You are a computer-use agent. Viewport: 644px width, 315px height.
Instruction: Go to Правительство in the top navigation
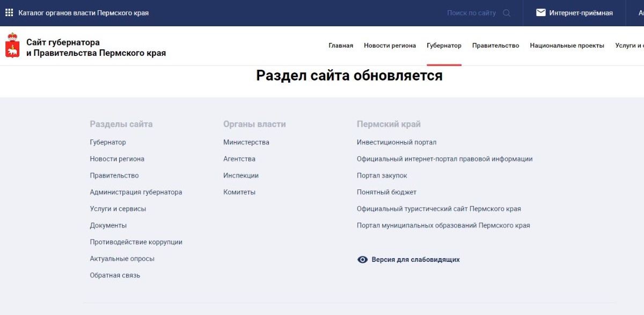coord(495,46)
